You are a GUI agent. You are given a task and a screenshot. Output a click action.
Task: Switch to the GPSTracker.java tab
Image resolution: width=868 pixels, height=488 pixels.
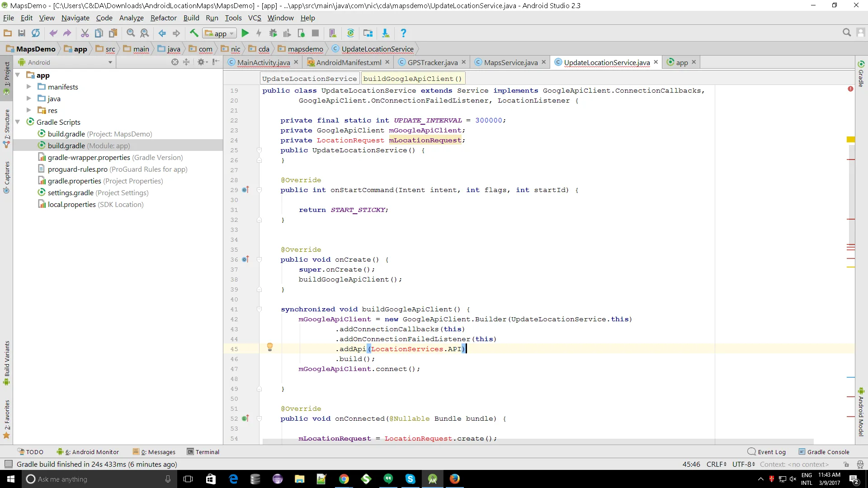(432, 62)
